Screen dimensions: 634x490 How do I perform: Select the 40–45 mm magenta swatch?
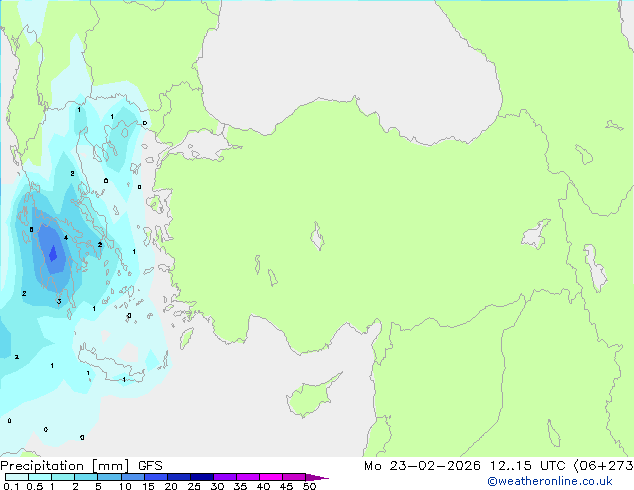(271, 477)
